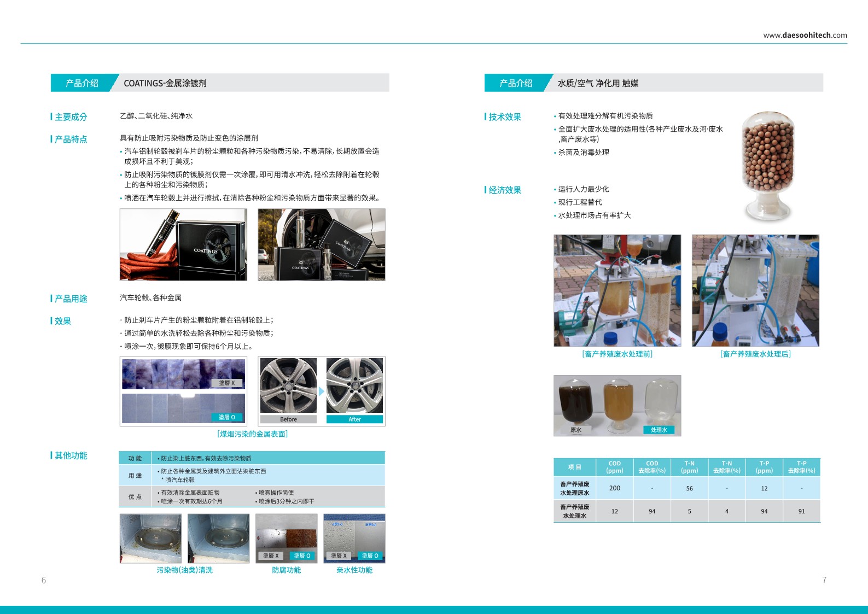Select the text 喷涂一次有效期达6个月
This screenshot has height=614, width=868.
click(x=191, y=501)
